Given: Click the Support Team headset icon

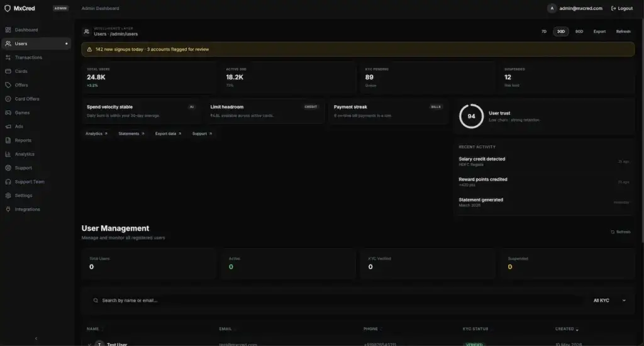Looking at the screenshot, I should coord(8,182).
